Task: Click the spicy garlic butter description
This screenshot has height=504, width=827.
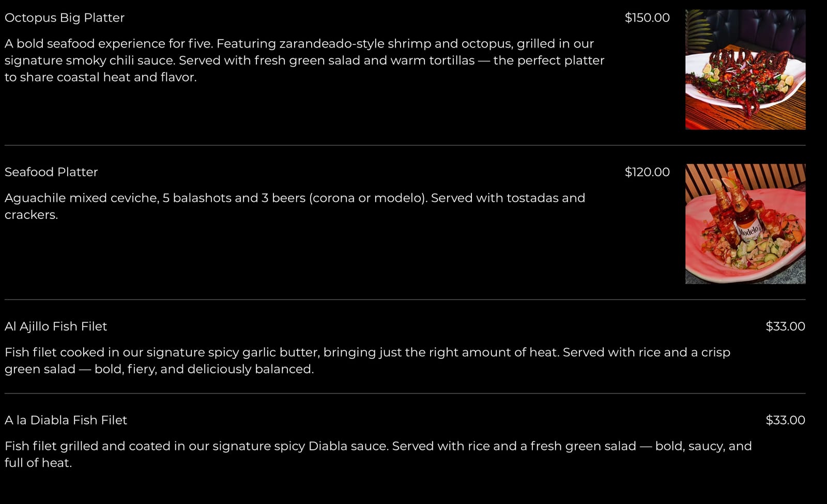Action: point(367,360)
